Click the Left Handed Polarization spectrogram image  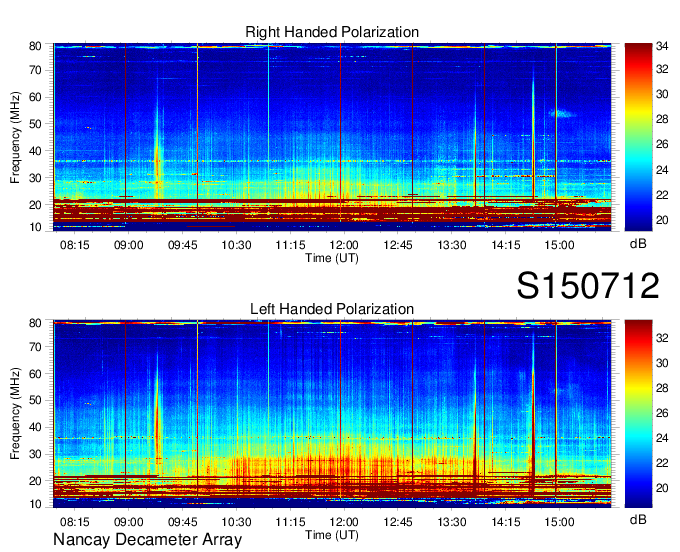332,414
